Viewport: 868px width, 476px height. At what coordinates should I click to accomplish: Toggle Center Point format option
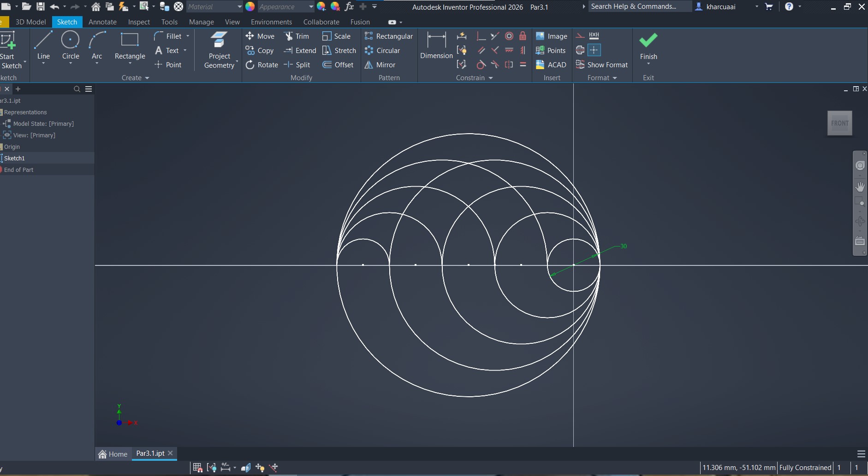(594, 50)
